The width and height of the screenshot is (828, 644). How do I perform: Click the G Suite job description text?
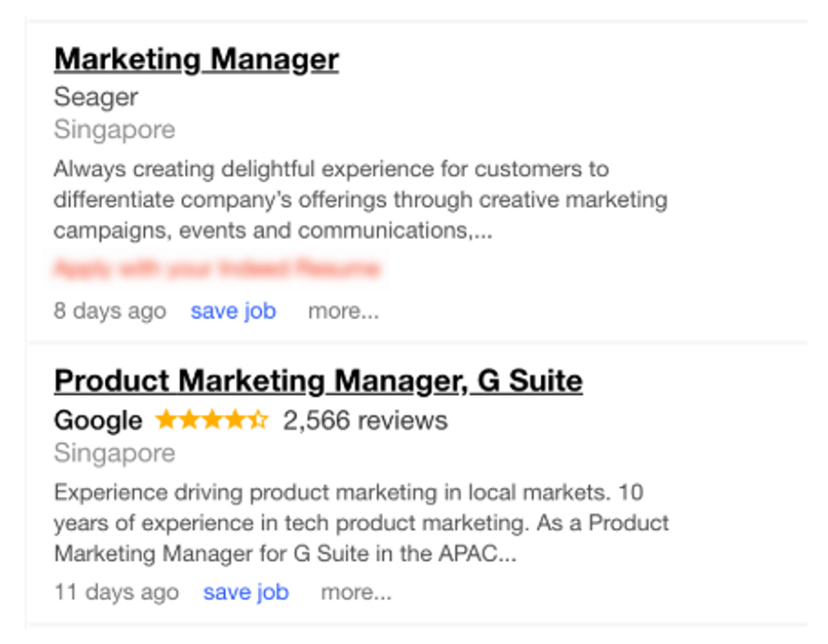pos(361,523)
